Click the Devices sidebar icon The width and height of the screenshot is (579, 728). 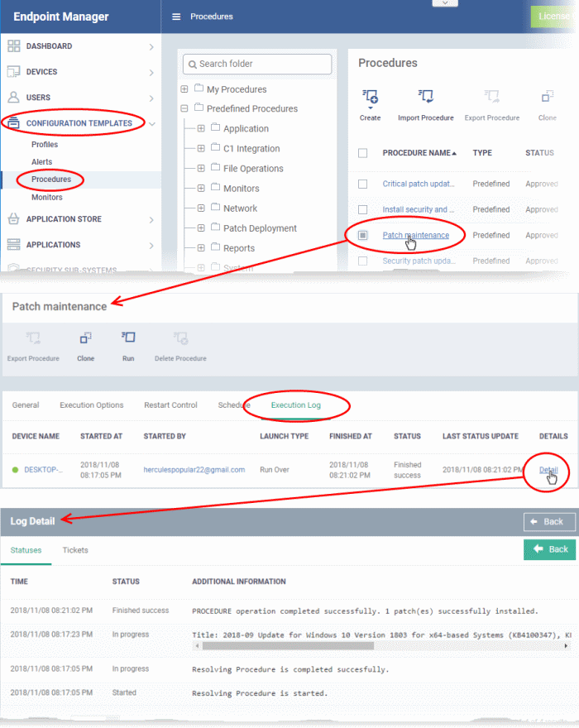pos(14,71)
